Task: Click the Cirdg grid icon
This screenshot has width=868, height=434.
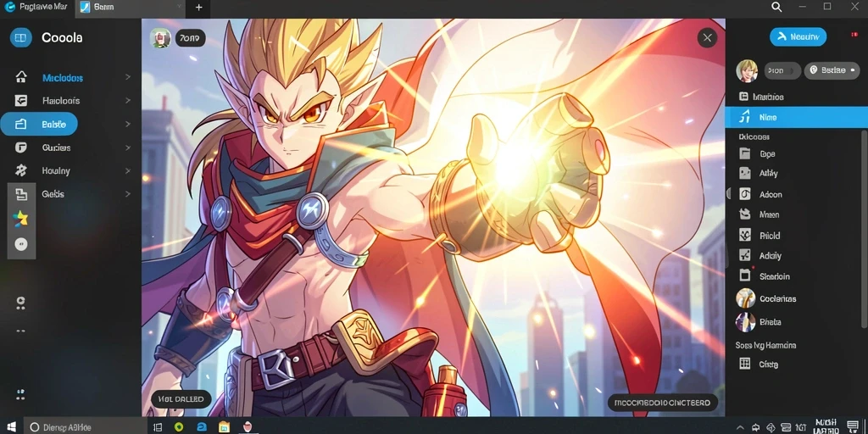Action: (x=745, y=364)
